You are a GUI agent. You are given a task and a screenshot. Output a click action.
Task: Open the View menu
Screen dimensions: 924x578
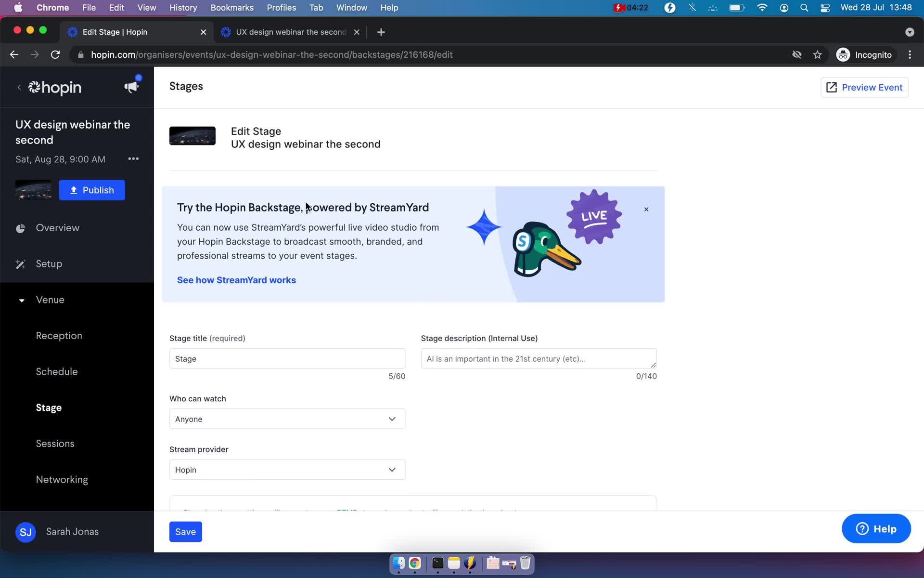tap(146, 8)
